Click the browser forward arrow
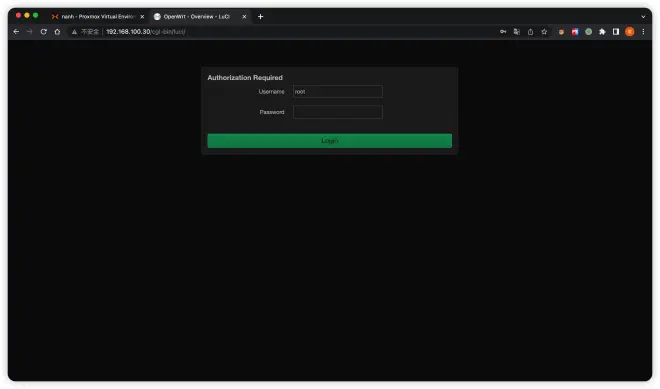The width and height of the screenshot is (660, 389). 29,32
